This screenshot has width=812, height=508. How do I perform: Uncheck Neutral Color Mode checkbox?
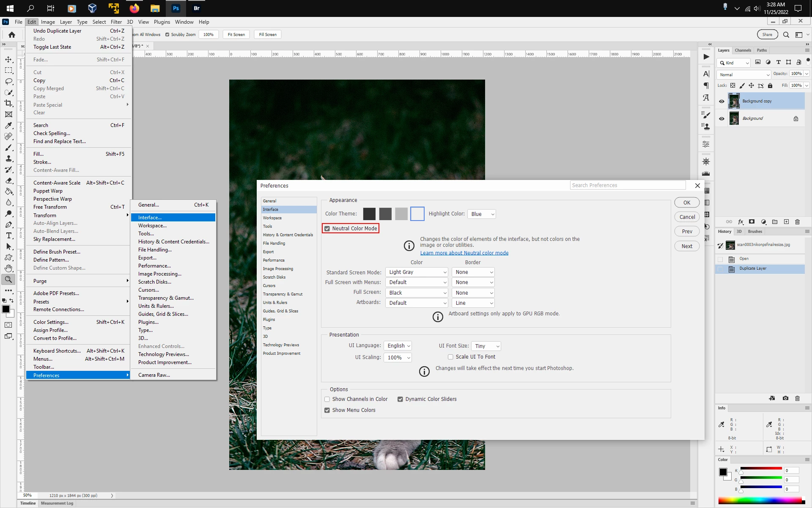[x=327, y=229]
